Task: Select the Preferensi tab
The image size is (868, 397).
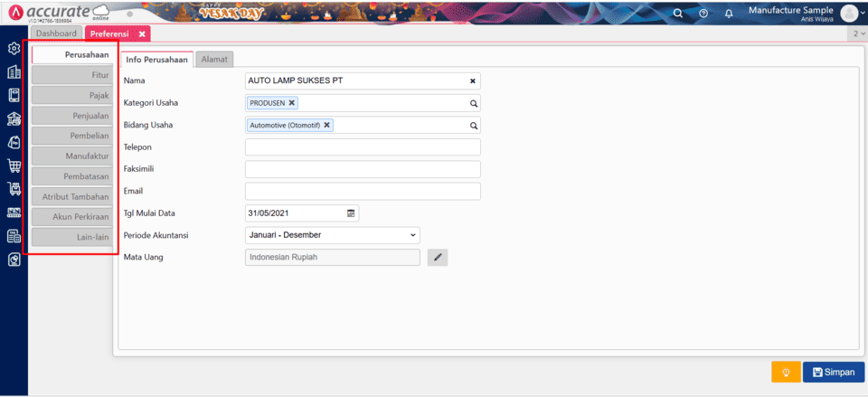Action: tap(109, 33)
